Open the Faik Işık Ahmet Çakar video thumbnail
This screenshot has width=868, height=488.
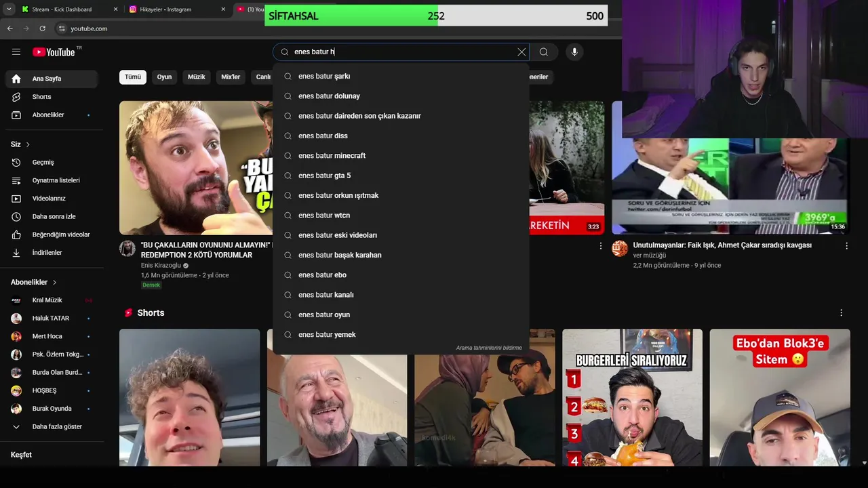(730, 186)
